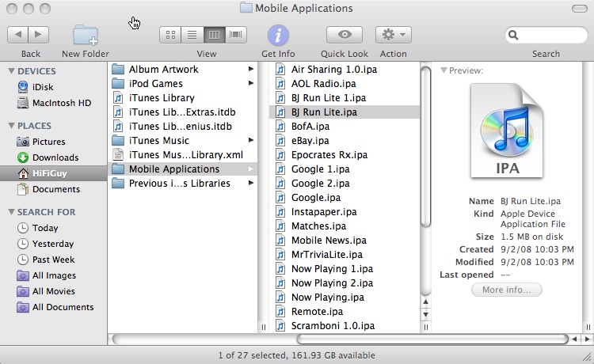Image resolution: width=594 pixels, height=364 pixels.
Task: Select eBay.ipa file
Action: coord(345,140)
